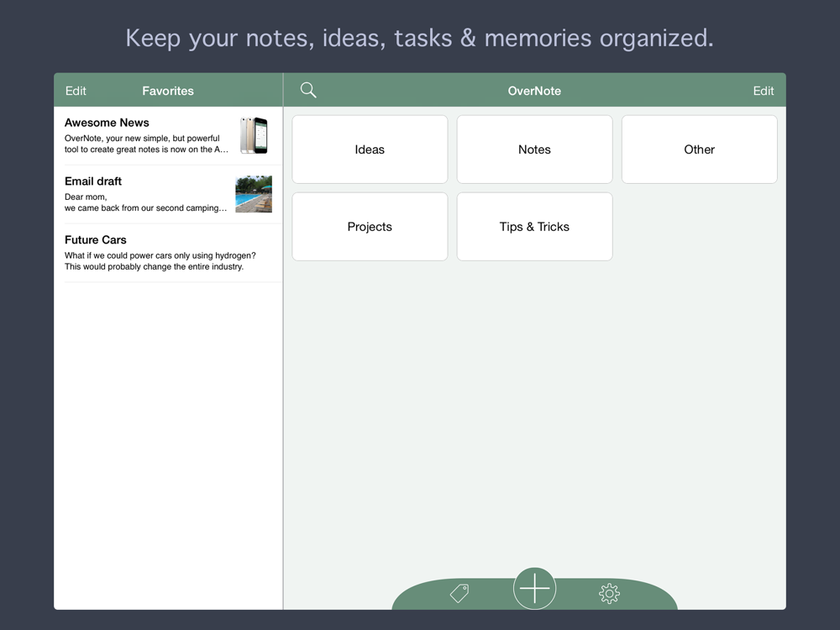
Task: Open the Notes category card
Action: click(534, 150)
